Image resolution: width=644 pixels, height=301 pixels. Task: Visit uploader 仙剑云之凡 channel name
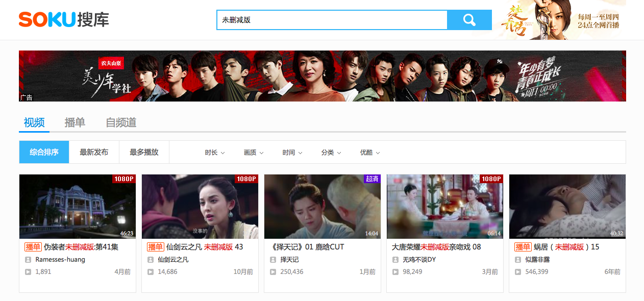[x=173, y=260]
